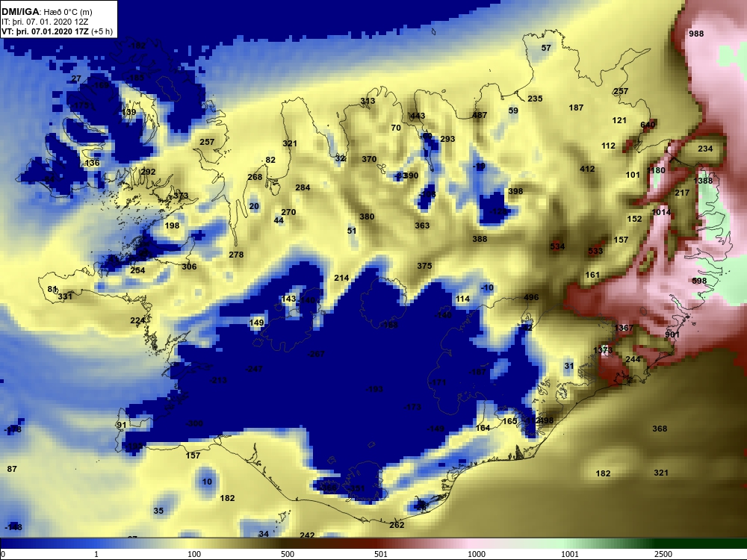The image size is (747, 560).
Task: Click the map value 35
Action: tap(158, 511)
